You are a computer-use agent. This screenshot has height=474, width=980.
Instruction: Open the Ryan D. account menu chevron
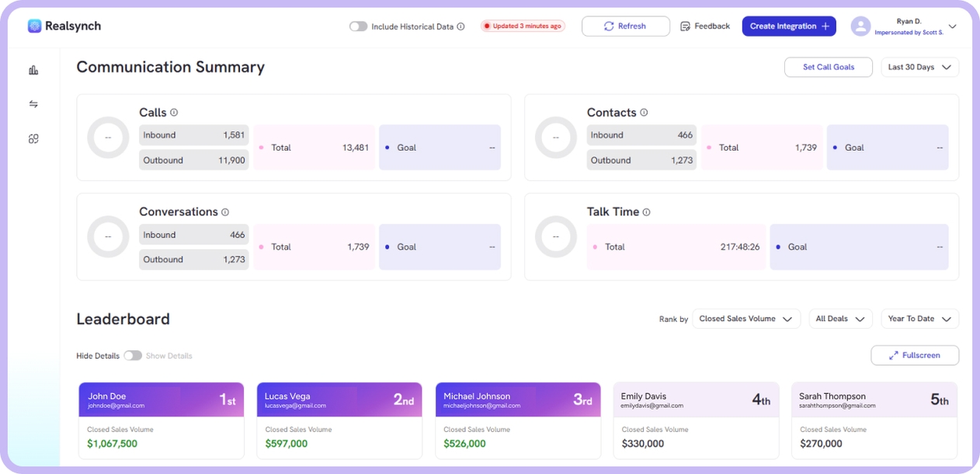point(953,26)
